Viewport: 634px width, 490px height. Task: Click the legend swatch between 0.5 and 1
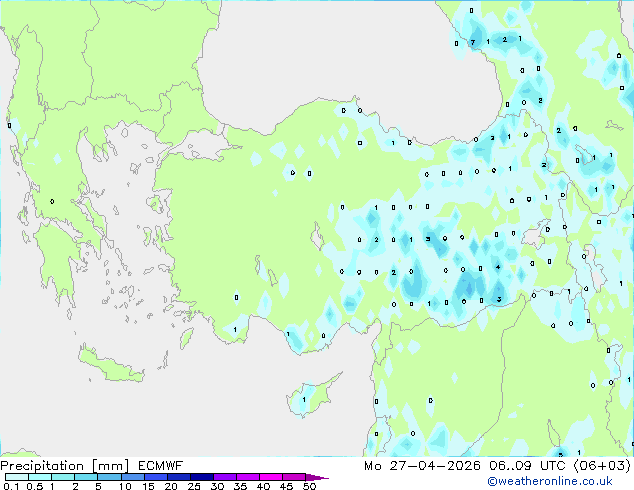click(x=40, y=477)
